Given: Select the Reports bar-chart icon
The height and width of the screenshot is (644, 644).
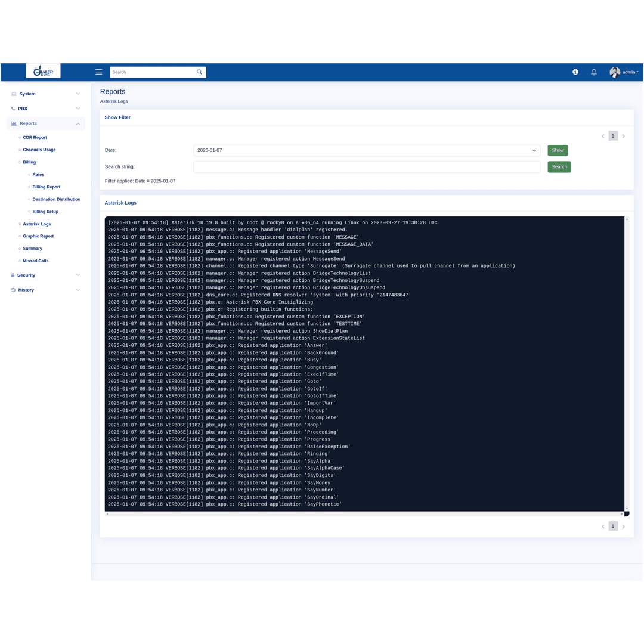Looking at the screenshot, I should click(x=13, y=123).
